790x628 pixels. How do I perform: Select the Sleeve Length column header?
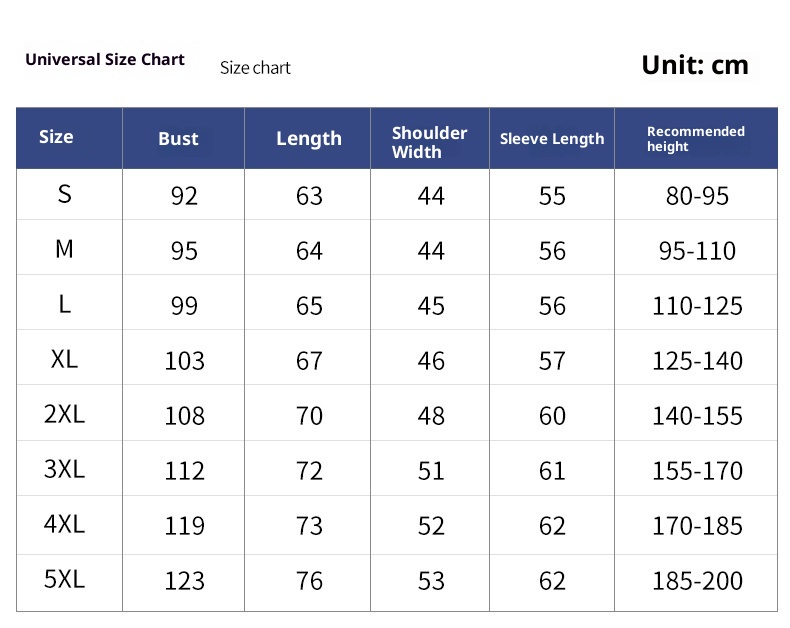coord(552,139)
